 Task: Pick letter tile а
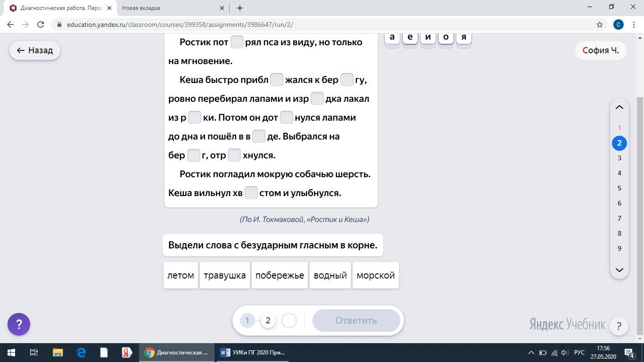tap(392, 37)
